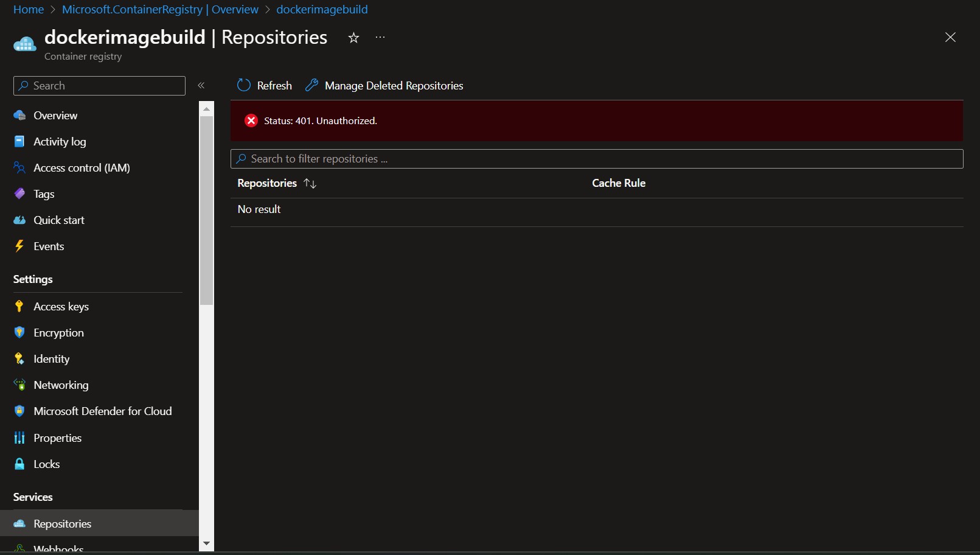
Task: Click the Repositories column header
Action: [267, 183]
